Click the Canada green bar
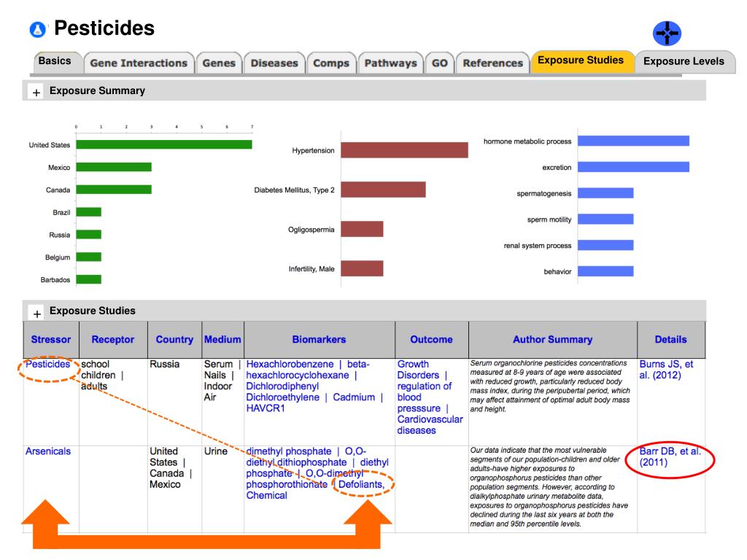The image size is (747, 560). [114, 190]
